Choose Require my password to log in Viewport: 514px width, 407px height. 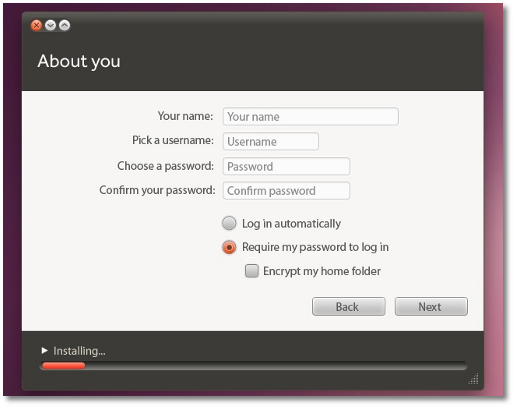coord(229,247)
